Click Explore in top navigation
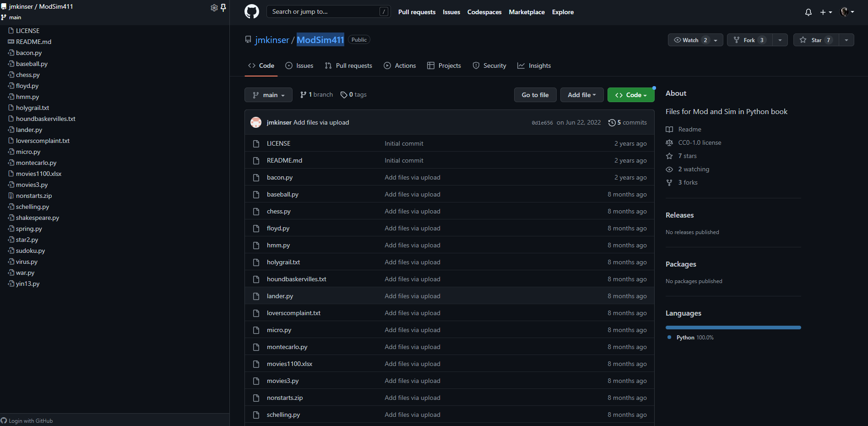This screenshot has width=868, height=426. [x=563, y=12]
